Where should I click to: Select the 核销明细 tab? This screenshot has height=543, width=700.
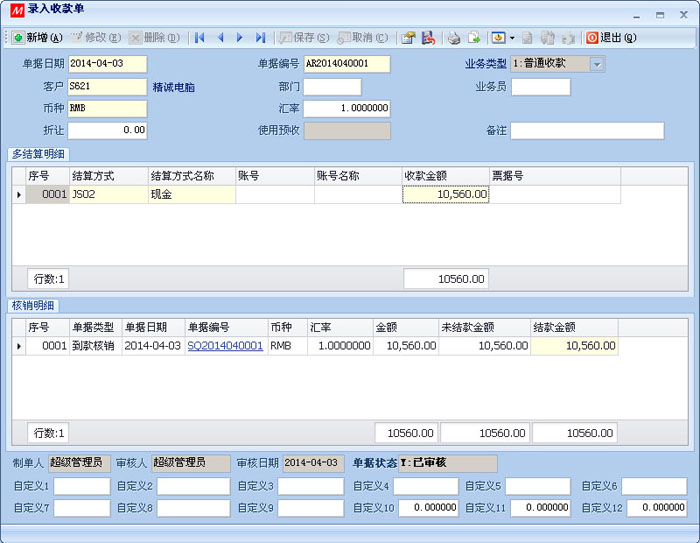[33, 305]
